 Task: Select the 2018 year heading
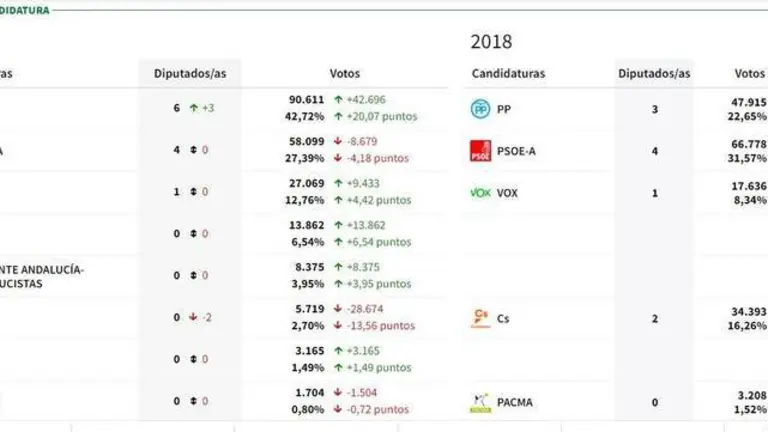pyautogui.click(x=491, y=42)
